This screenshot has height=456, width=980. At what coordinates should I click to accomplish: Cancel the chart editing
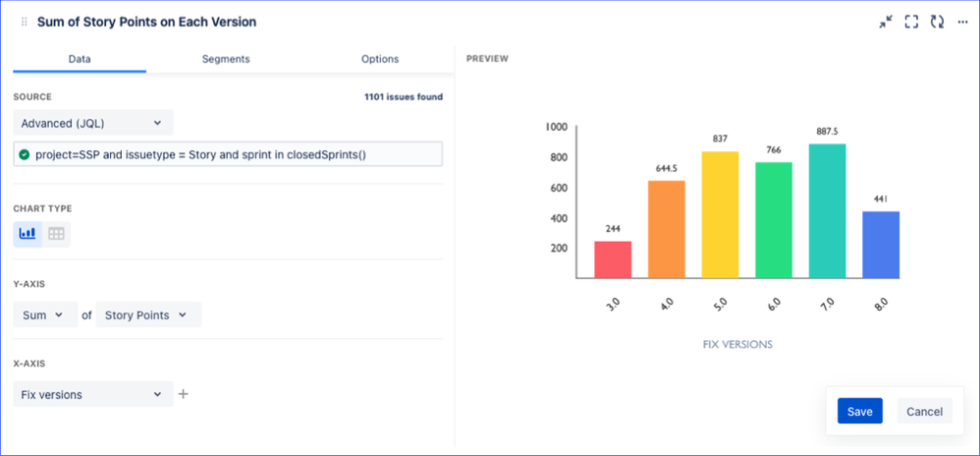(924, 411)
